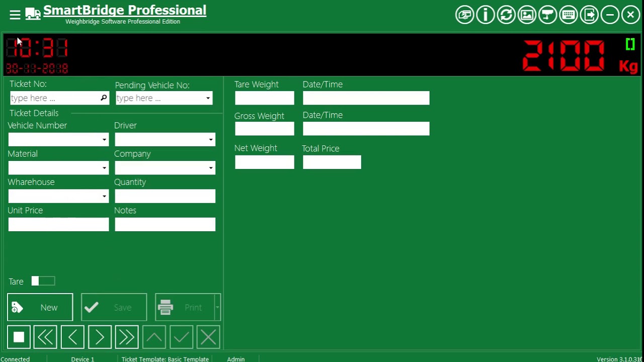Close the SmartBridge window
Screen dimensions: 644x362
630,15
